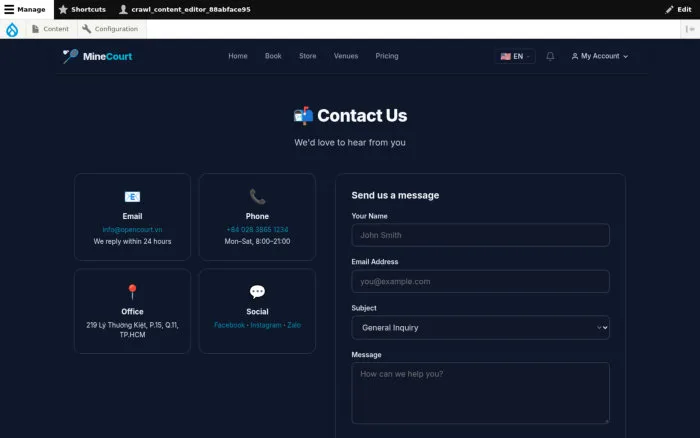Image resolution: width=700 pixels, height=438 pixels.
Task: Open the Configuration admin menu
Action: [110, 29]
